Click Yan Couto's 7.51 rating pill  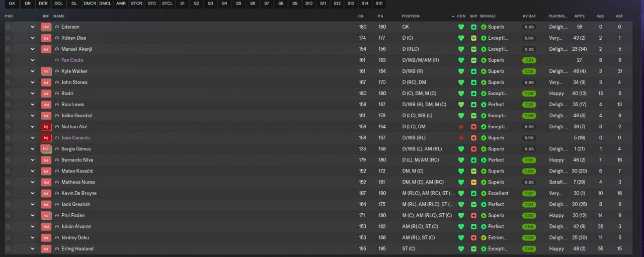[x=529, y=60]
